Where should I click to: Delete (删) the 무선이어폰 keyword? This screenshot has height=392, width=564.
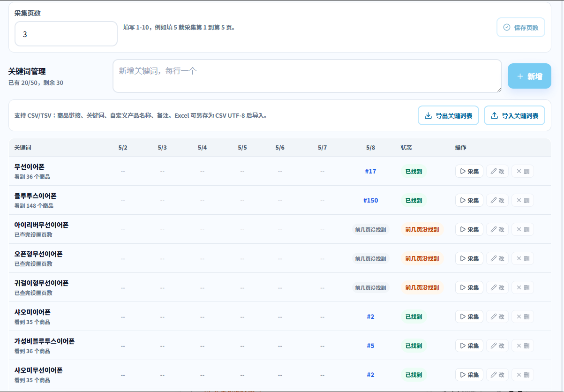tap(523, 171)
